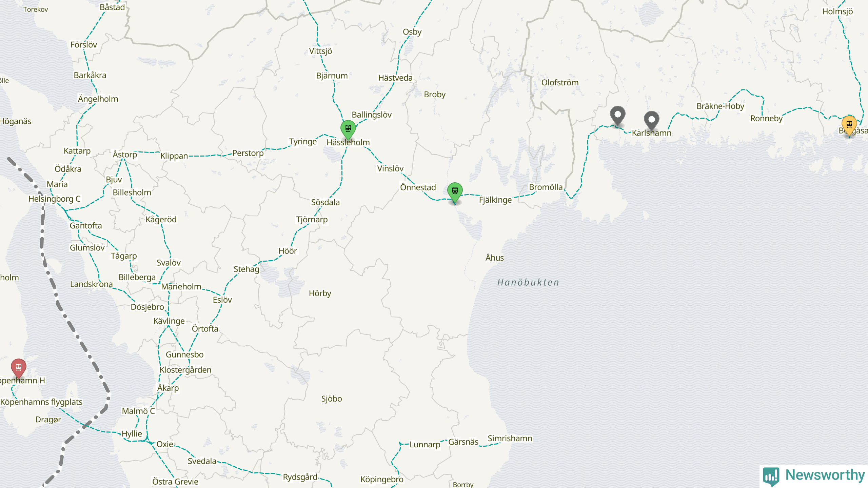Click the Helsingborg C station label
This screenshot has height=488, width=868.
54,199
